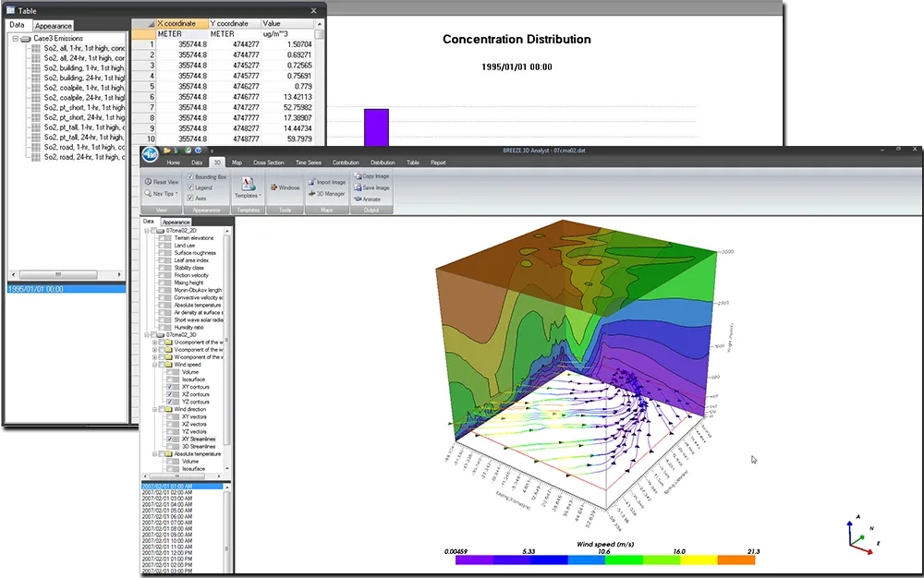This screenshot has width=924, height=578.
Task: Click the X coordinate column header
Action: coord(179,23)
